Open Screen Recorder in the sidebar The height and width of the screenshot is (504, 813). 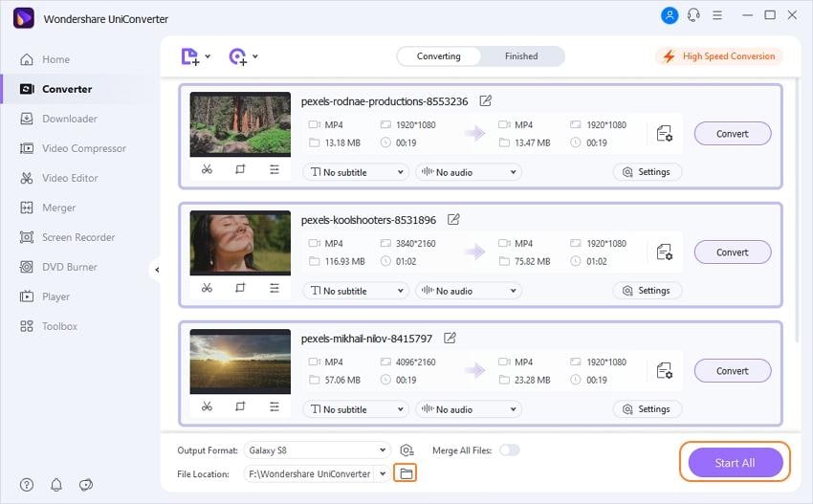coord(67,237)
